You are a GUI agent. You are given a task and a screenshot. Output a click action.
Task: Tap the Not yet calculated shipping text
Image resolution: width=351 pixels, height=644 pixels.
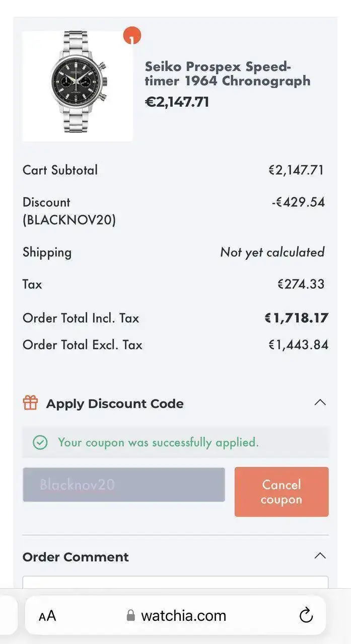(272, 252)
